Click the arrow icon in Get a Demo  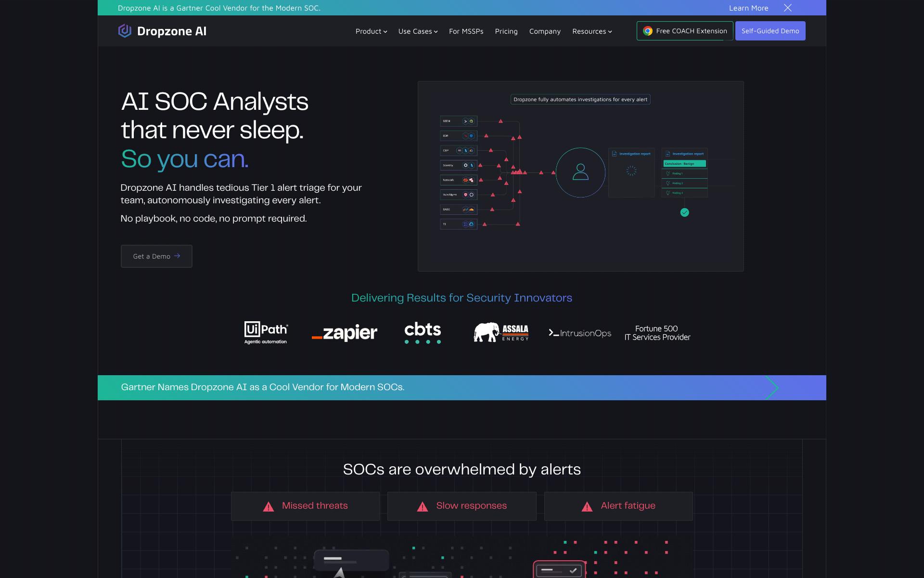coord(177,256)
